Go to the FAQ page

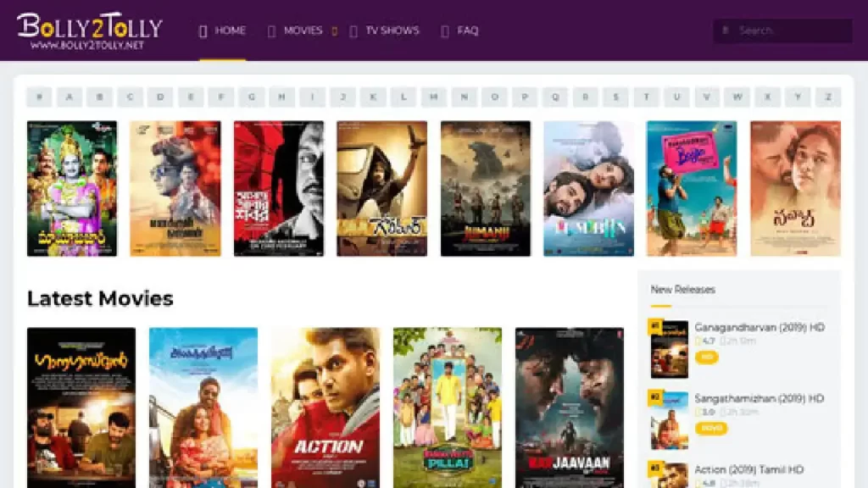tap(467, 30)
